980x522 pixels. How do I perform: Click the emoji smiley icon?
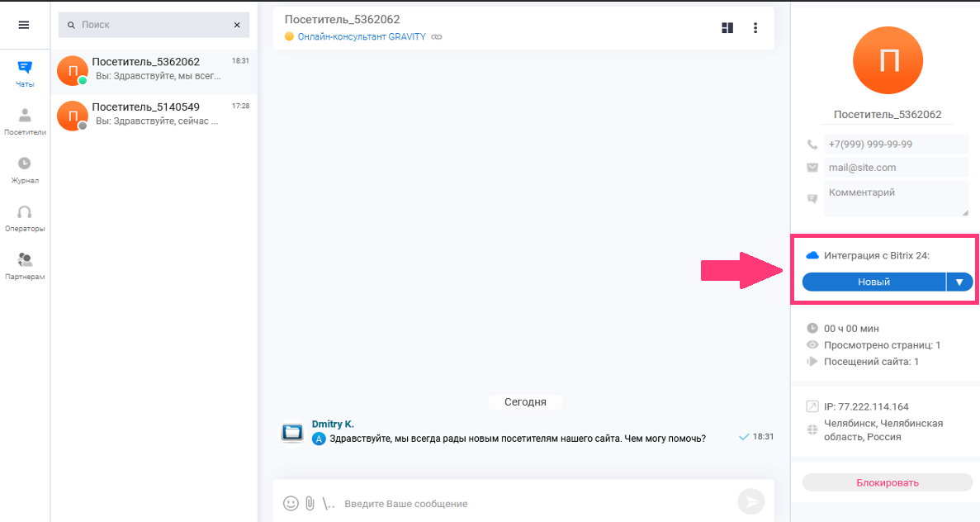[291, 503]
